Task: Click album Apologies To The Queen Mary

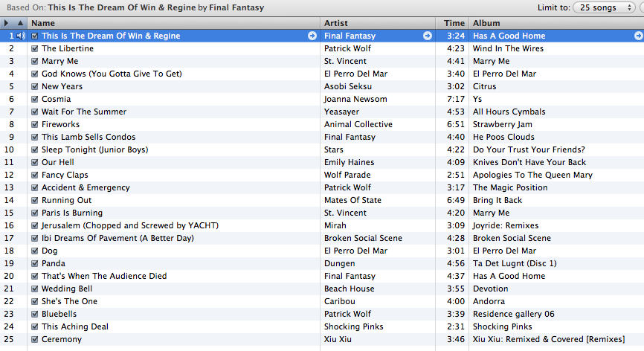Action: 532,175
